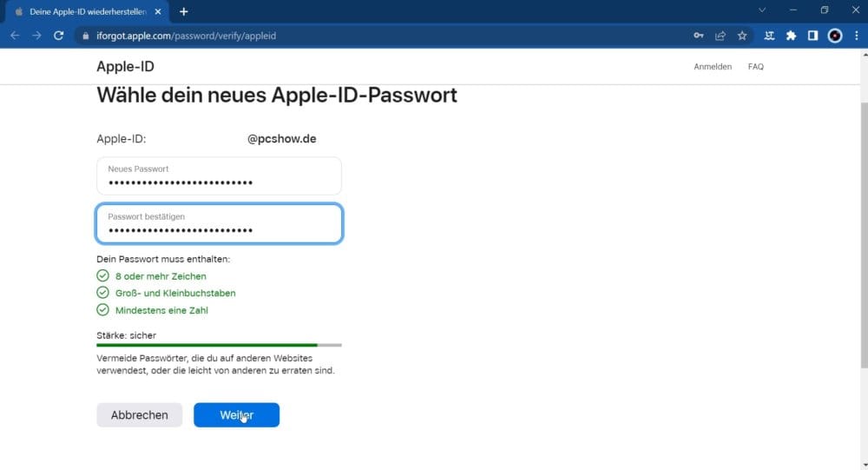The height and width of the screenshot is (470, 868).
Task: Go forward to the next page
Action: 36,36
